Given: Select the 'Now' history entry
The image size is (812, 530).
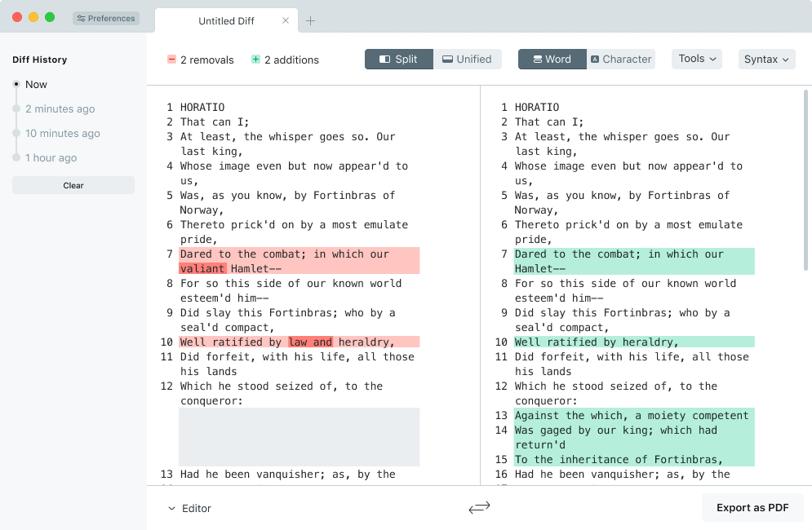Looking at the screenshot, I should tap(36, 85).
